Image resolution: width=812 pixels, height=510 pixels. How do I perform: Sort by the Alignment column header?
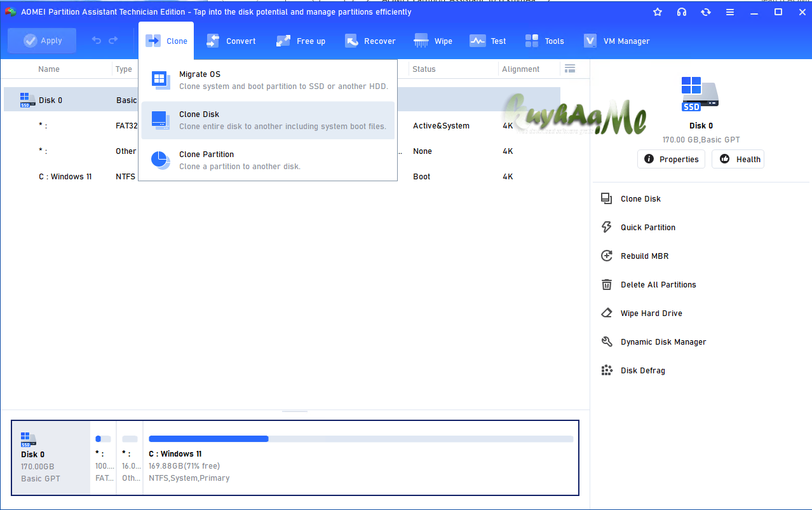pos(520,69)
